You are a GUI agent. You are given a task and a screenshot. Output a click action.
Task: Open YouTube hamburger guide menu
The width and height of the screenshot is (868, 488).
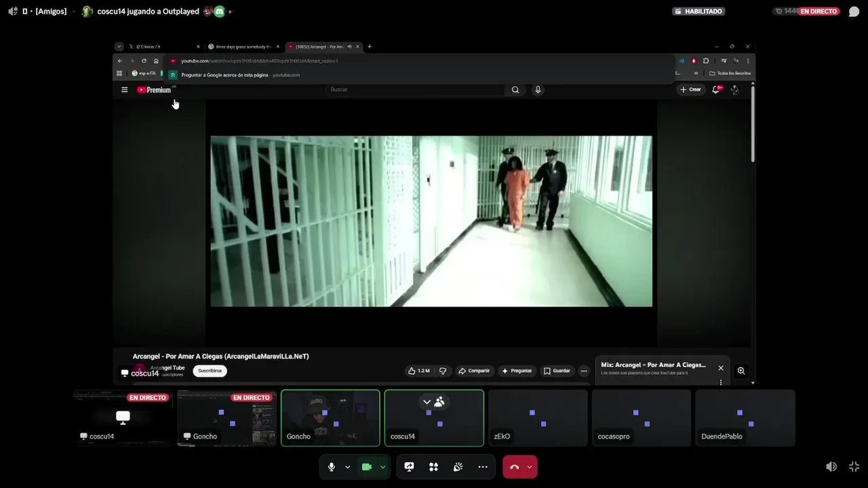124,89
